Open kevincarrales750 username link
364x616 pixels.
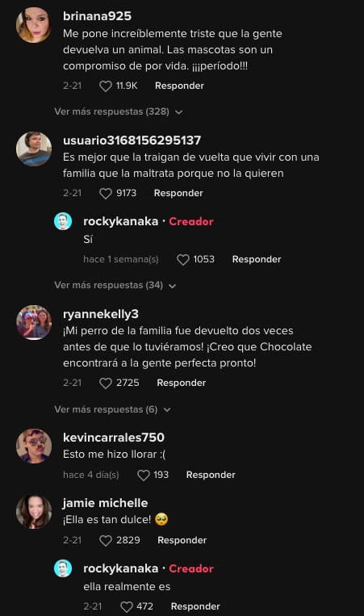click(114, 438)
